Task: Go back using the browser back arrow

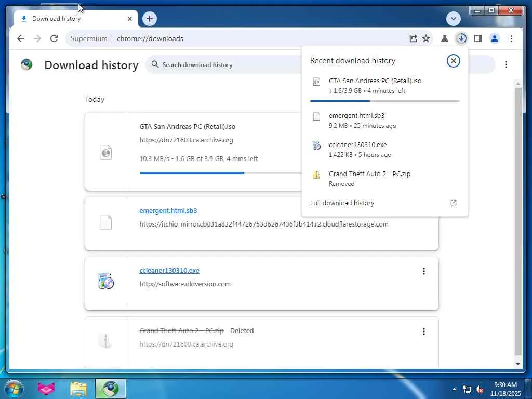Action: pos(21,38)
